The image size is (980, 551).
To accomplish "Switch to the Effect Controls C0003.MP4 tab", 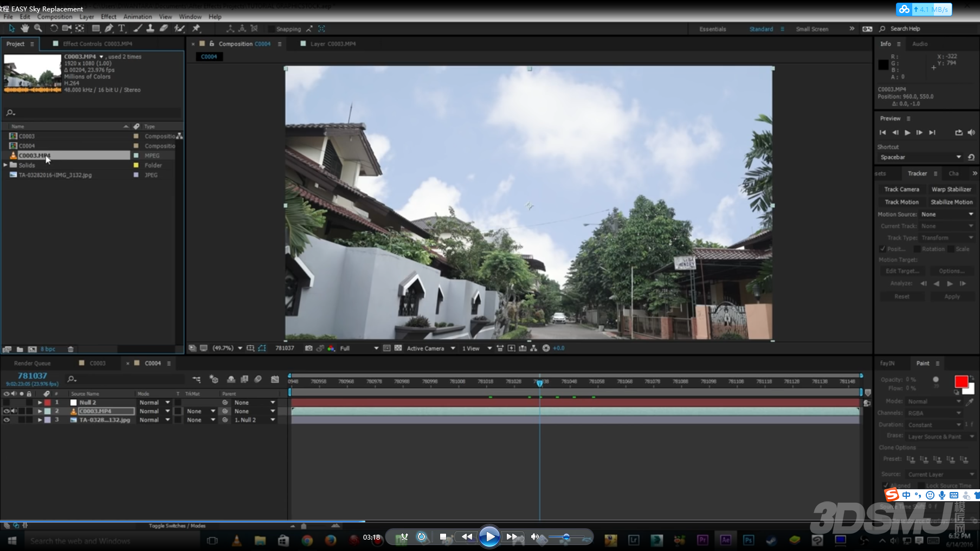I will 97,44.
